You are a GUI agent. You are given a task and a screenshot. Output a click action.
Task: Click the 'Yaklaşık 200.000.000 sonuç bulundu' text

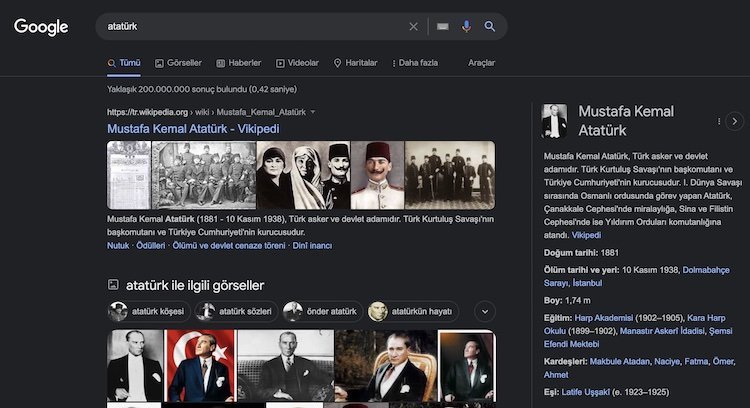click(202, 89)
